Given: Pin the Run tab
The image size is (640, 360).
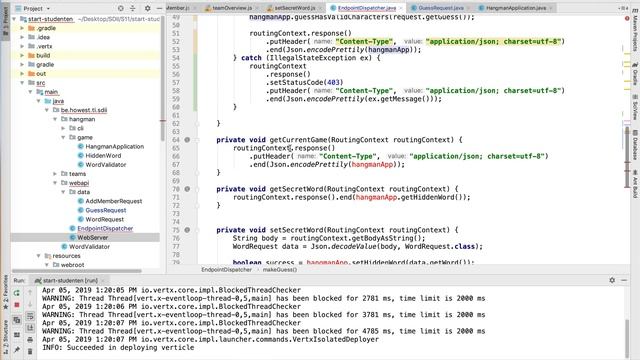Looking at the screenshot, I should click(x=17, y=350).
